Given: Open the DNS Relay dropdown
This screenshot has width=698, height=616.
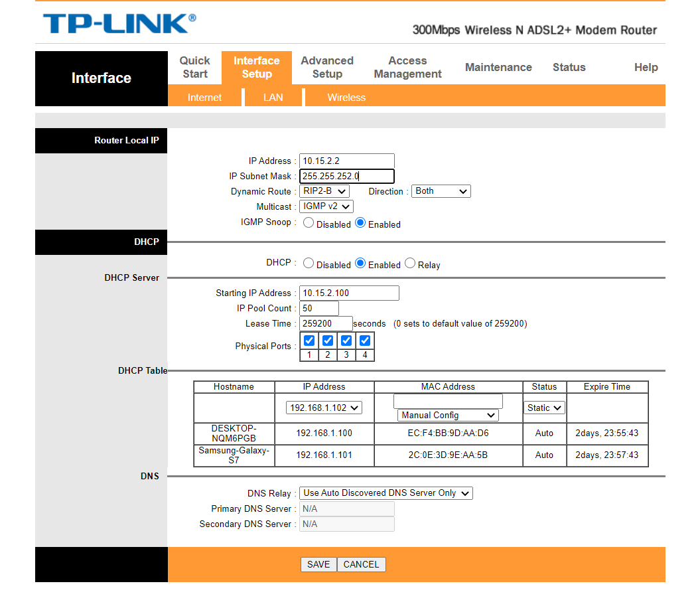Looking at the screenshot, I should click(x=386, y=493).
